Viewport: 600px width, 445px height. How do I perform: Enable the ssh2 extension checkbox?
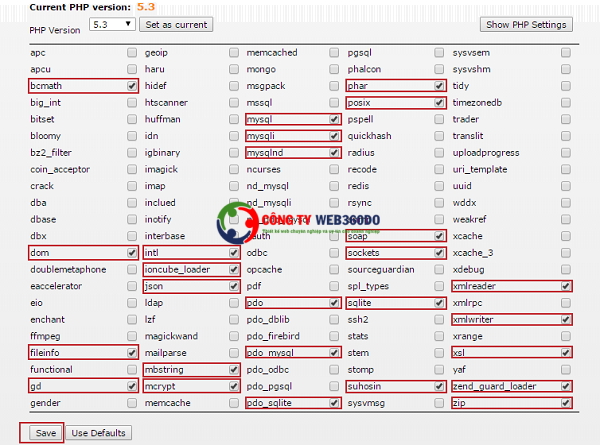coord(439,319)
